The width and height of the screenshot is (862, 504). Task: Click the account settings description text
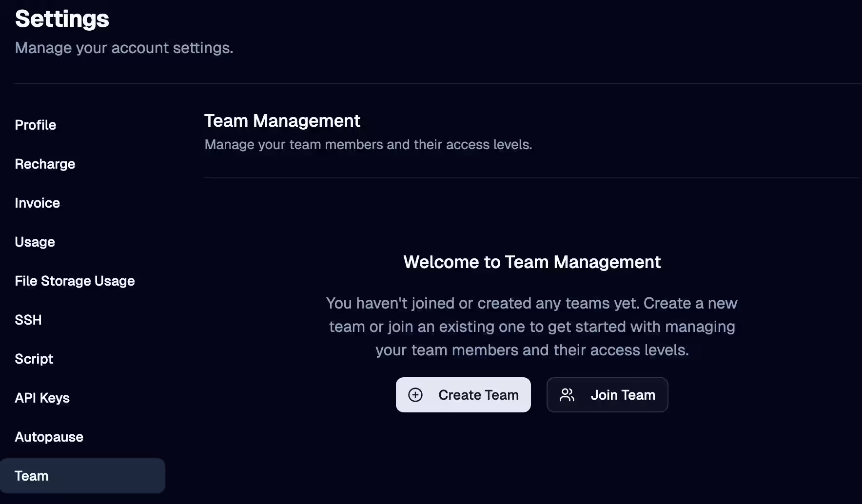point(124,48)
